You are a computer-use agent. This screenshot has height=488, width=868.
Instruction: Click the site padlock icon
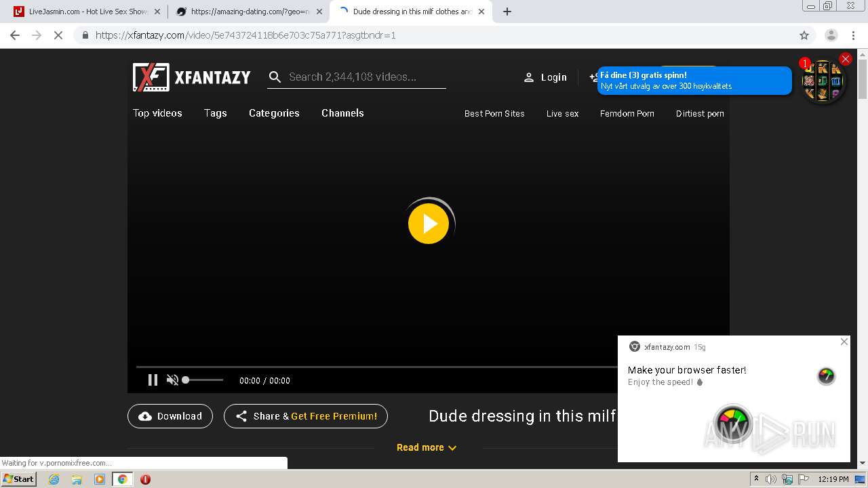[x=85, y=35]
